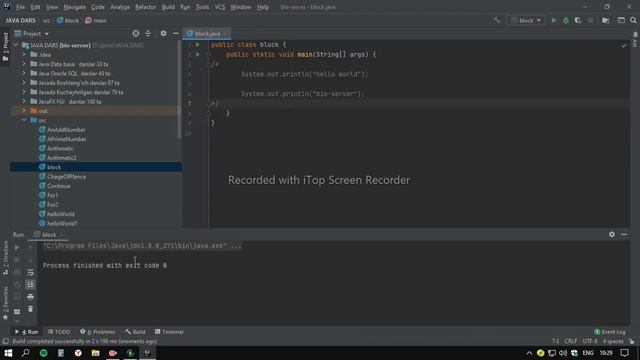Click the Build project hammer icon

497,20
